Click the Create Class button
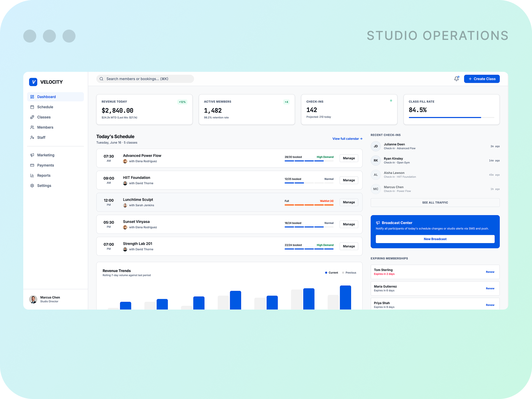The image size is (532, 399). pyautogui.click(x=482, y=79)
